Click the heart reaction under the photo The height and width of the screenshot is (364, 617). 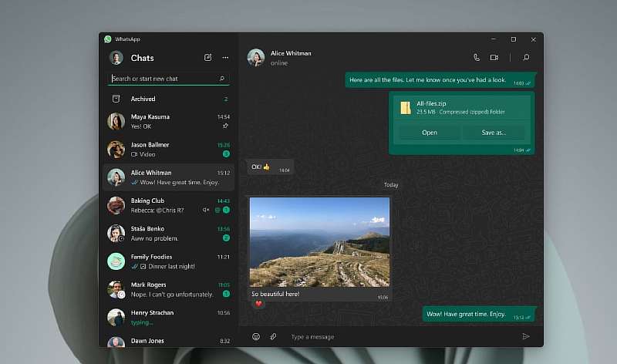258,304
